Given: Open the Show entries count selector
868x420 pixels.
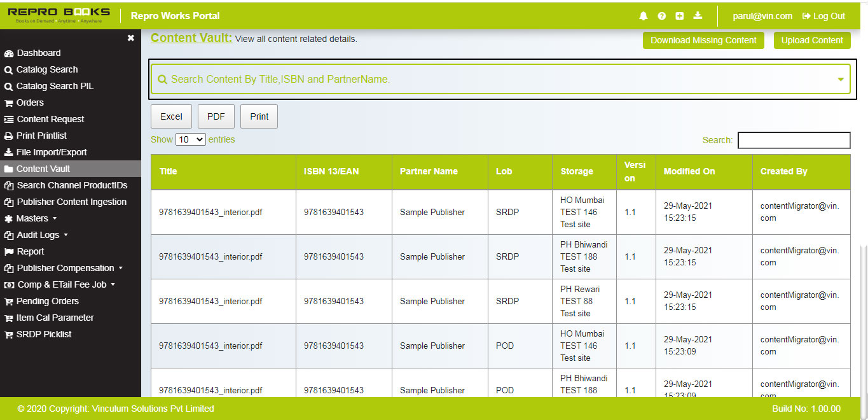Looking at the screenshot, I should [190, 139].
